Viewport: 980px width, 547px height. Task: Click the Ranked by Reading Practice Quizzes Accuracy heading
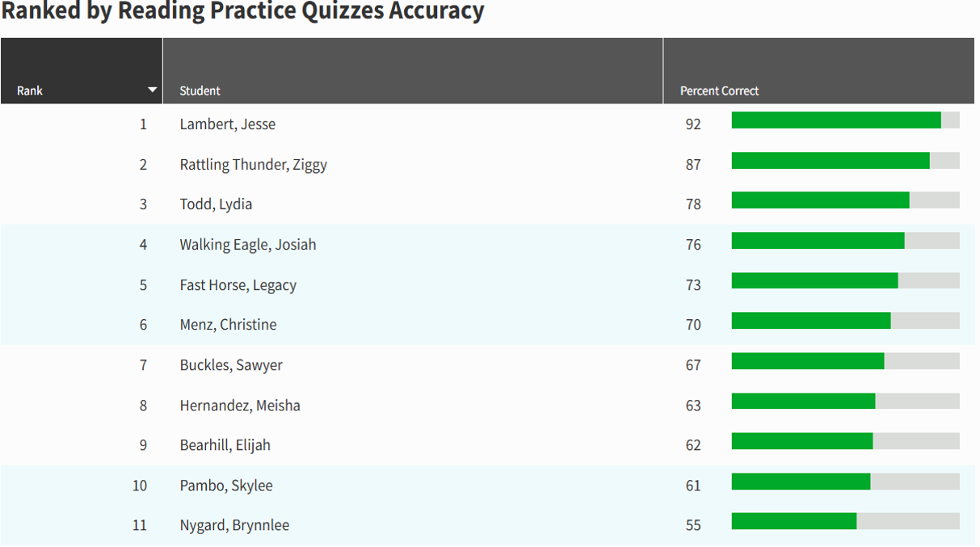pyautogui.click(x=242, y=12)
